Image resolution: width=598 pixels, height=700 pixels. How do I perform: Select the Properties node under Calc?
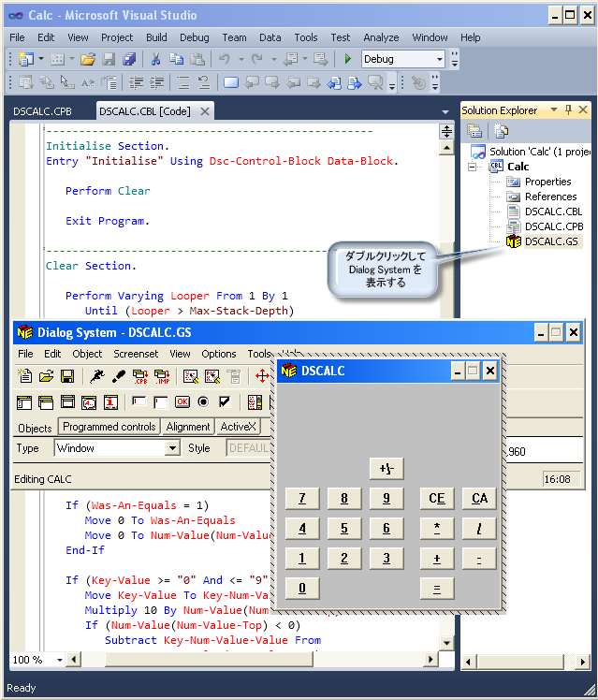pyautogui.click(x=548, y=182)
